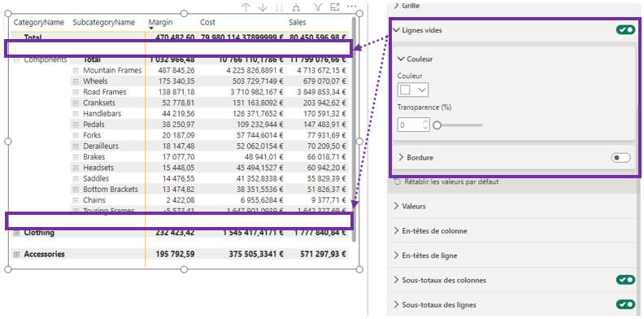
Task: Expand Saddles row plus icon
Action: click(x=76, y=179)
